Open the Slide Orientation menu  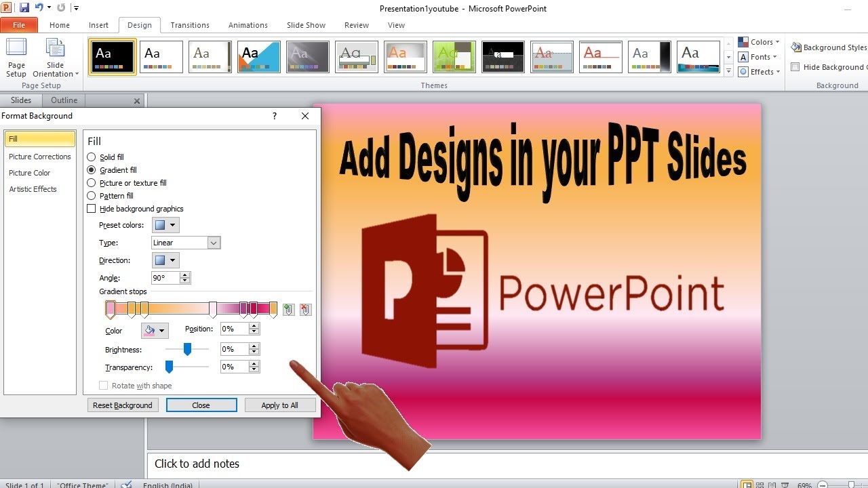tap(56, 58)
